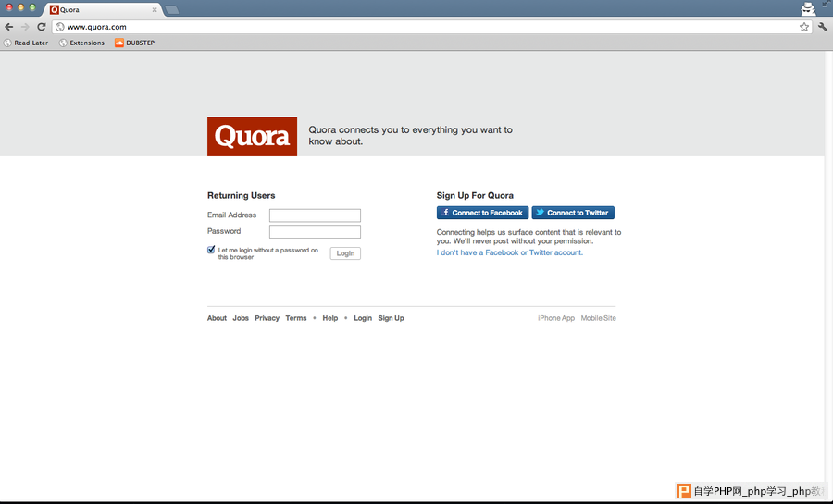The image size is (833, 504).
Task: Open the Privacy footer link
Action: click(x=267, y=318)
